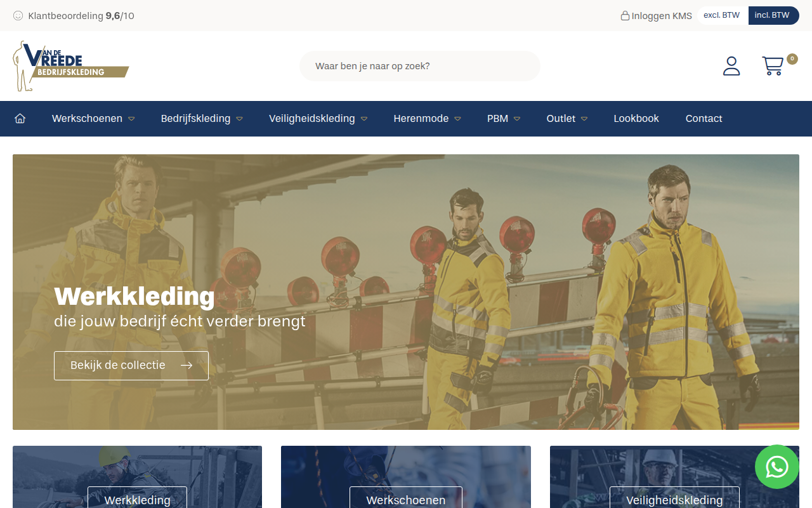
Task: Click the cart item count badge
Action: tap(792, 59)
